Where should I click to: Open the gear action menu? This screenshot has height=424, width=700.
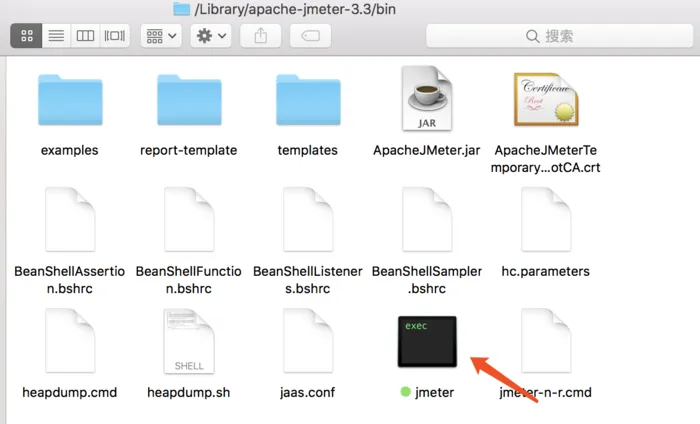pyautogui.click(x=211, y=36)
